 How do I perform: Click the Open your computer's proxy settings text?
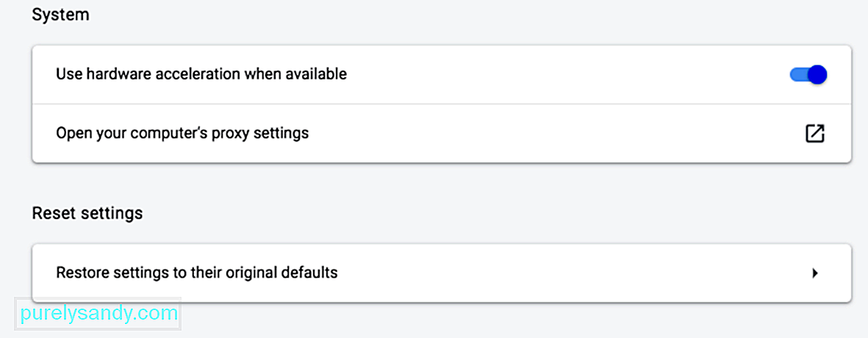[x=183, y=133]
